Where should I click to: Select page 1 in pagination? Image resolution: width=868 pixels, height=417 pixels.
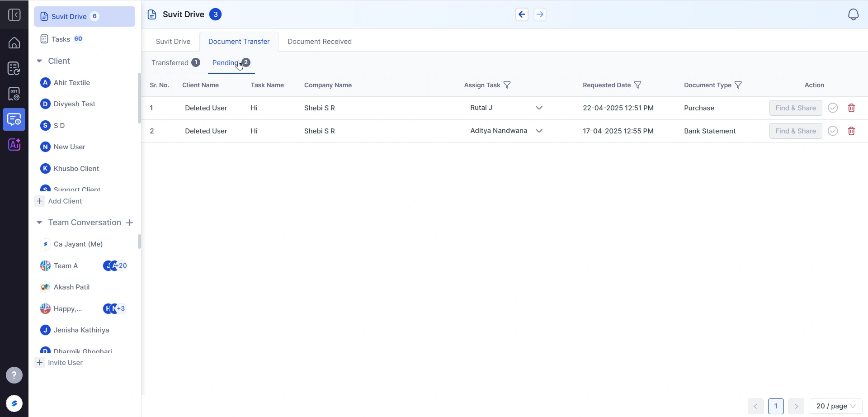click(x=776, y=406)
